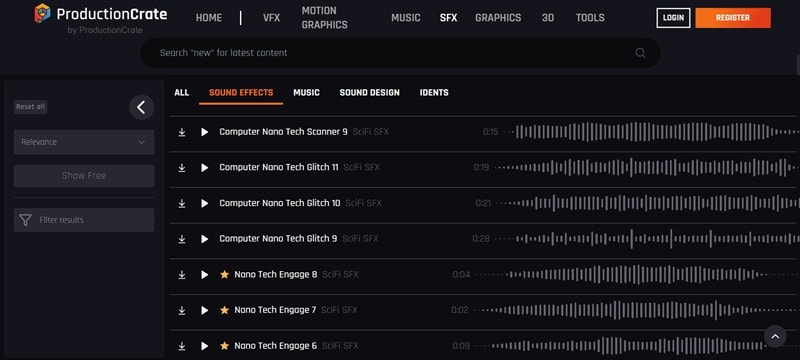Click the funnel filter icon
This screenshot has height=360, width=800.
click(x=25, y=220)
